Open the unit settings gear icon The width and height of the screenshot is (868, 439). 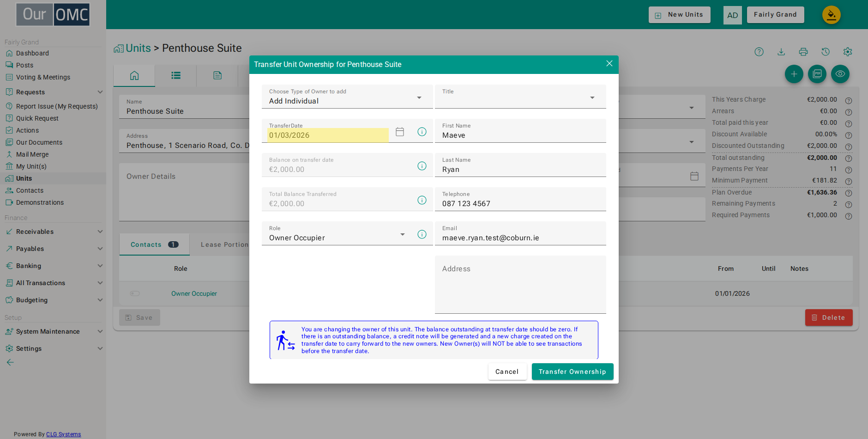[x=848, y=52]
